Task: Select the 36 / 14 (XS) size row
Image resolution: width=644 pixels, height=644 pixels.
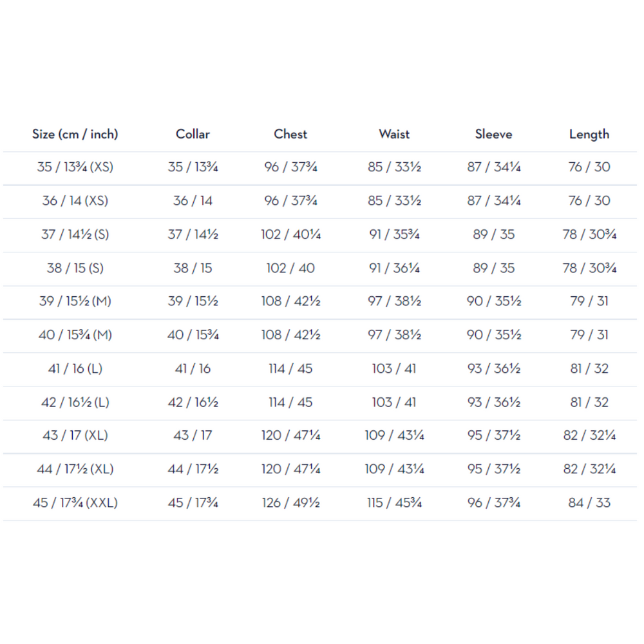Action: tap(320, 202)
